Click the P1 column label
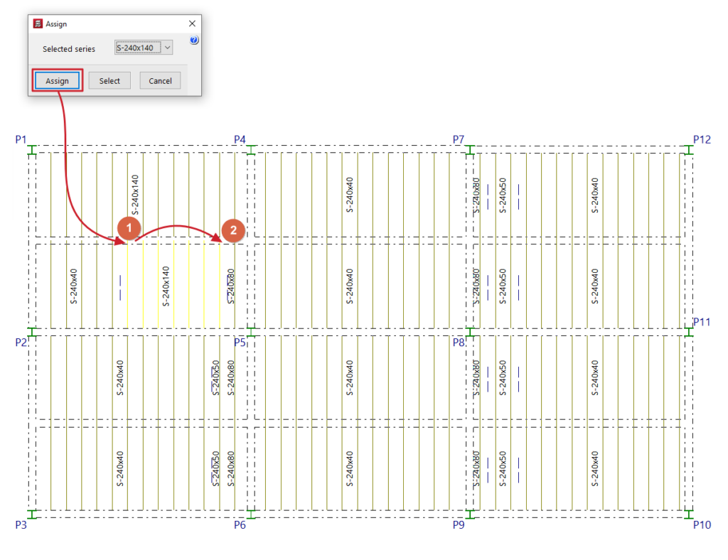Screen dimensions: 728x560 point(21,139)
